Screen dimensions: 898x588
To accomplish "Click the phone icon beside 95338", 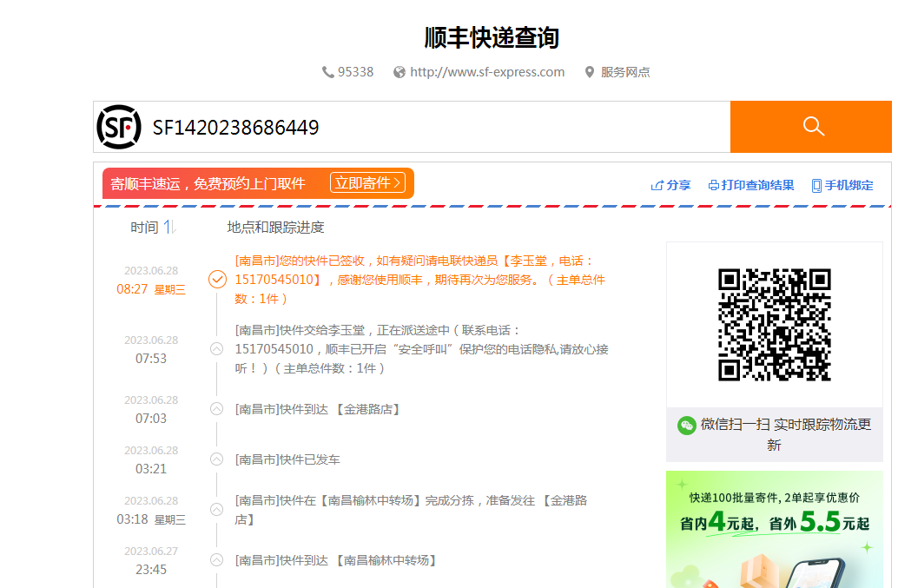I will pyautogui.click(x=327, y=72).
